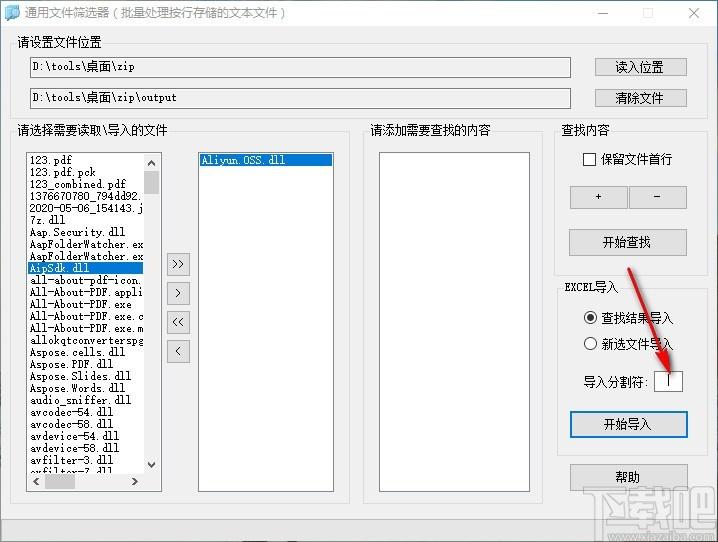Move all files with the >> button
Viewport: 718px width, 542px height.
click(178, 264)
